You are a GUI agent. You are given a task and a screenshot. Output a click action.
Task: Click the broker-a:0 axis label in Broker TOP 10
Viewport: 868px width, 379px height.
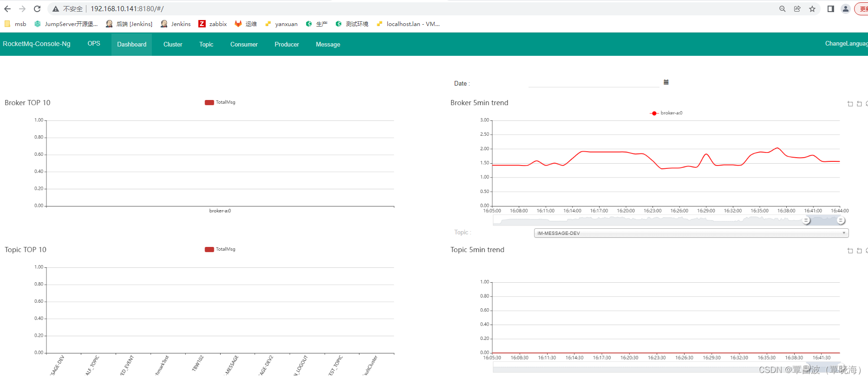(x=220, y=211)
